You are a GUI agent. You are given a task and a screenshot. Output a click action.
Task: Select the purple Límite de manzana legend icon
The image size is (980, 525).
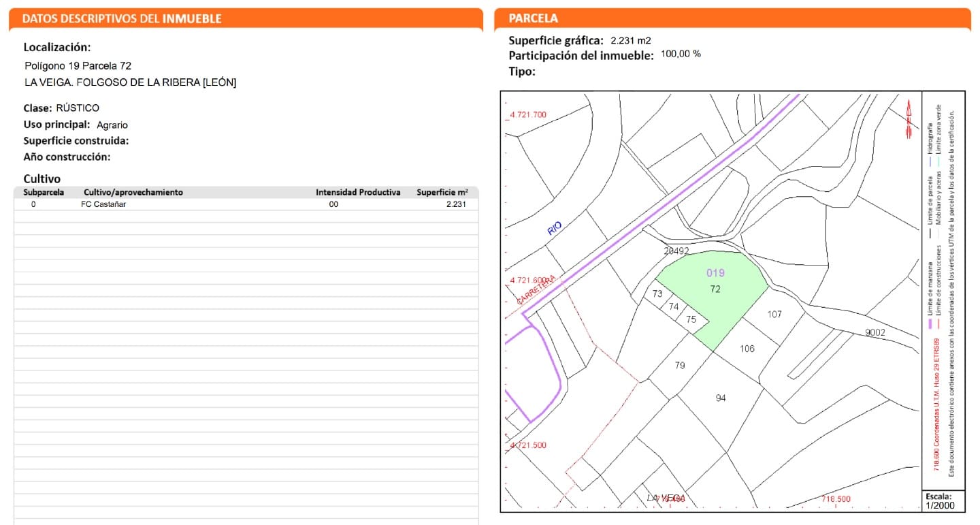coord(931,324)
